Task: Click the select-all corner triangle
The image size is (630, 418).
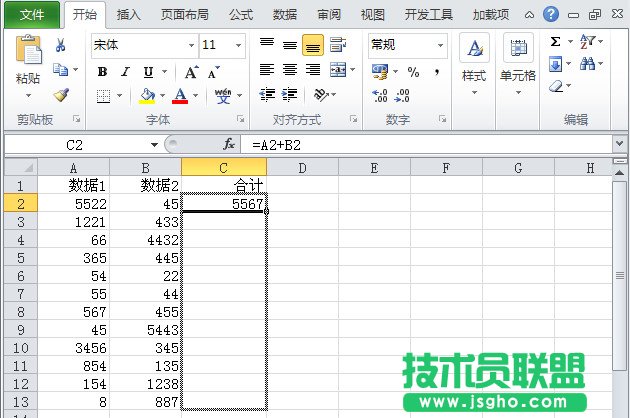Action: (21, 168)
